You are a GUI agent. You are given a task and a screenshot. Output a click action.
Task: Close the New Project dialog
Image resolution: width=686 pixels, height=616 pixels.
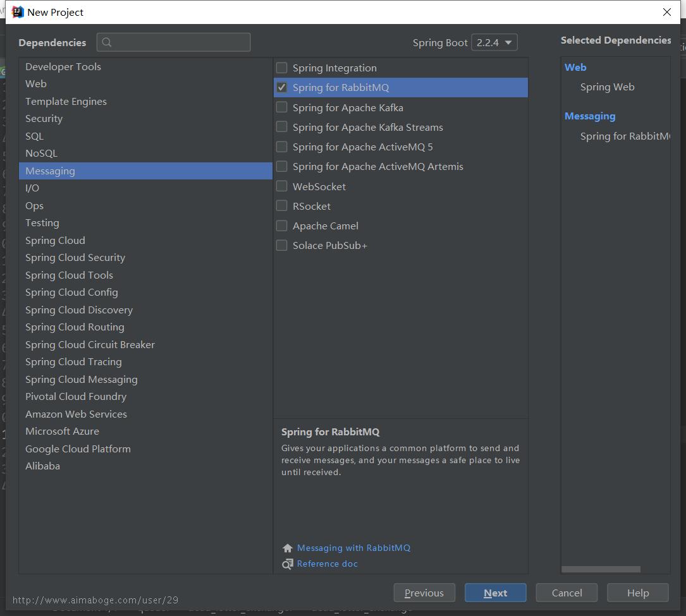click(667, 12)
